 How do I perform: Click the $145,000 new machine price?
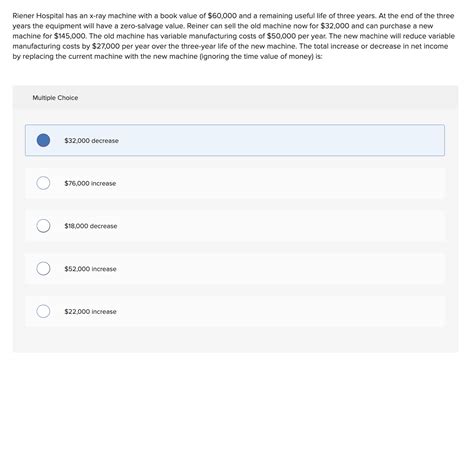(x=70, y=36)
